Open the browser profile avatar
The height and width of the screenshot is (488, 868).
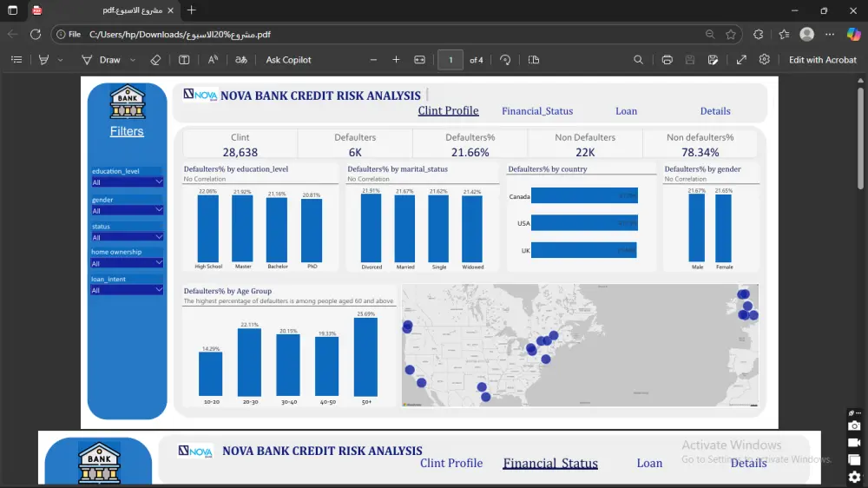(807, 35)
